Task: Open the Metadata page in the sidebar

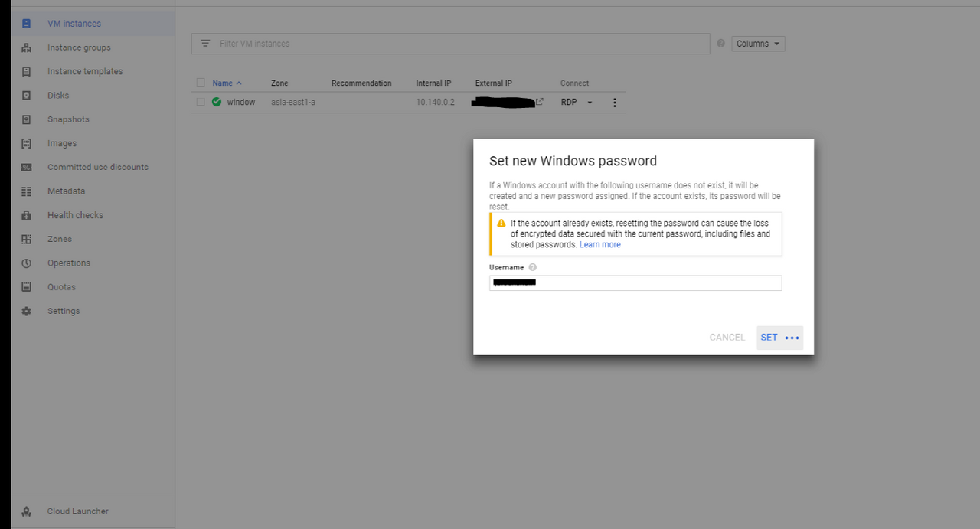Action: [x=66, y=191]
